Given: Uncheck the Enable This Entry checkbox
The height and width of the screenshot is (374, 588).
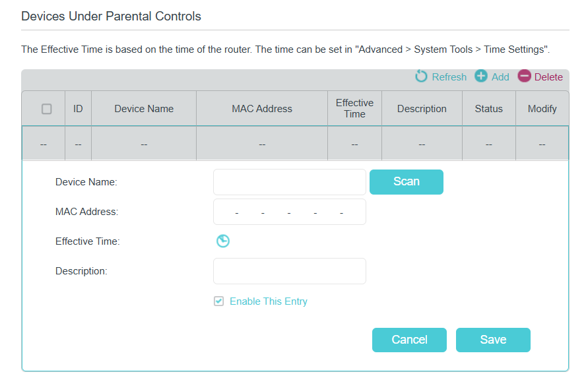Looking at the screenshot, I should tap(219, 301).
